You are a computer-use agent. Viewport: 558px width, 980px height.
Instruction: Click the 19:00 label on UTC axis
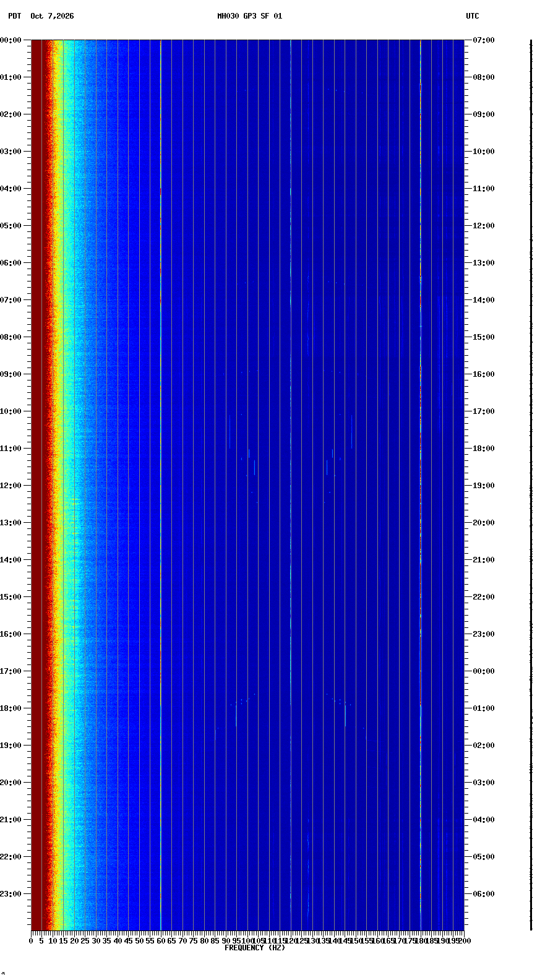(484, 486)
